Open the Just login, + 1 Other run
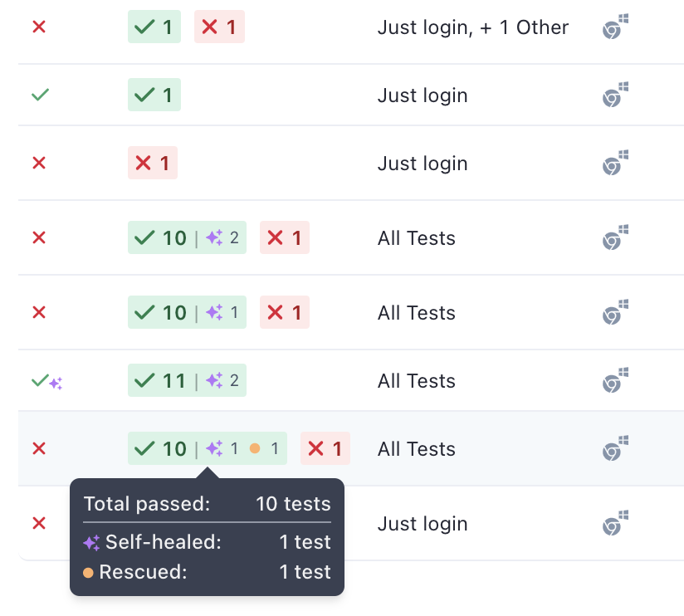This screenshot has width=684, height=616. pyautogui.click(x=472, y=27)
